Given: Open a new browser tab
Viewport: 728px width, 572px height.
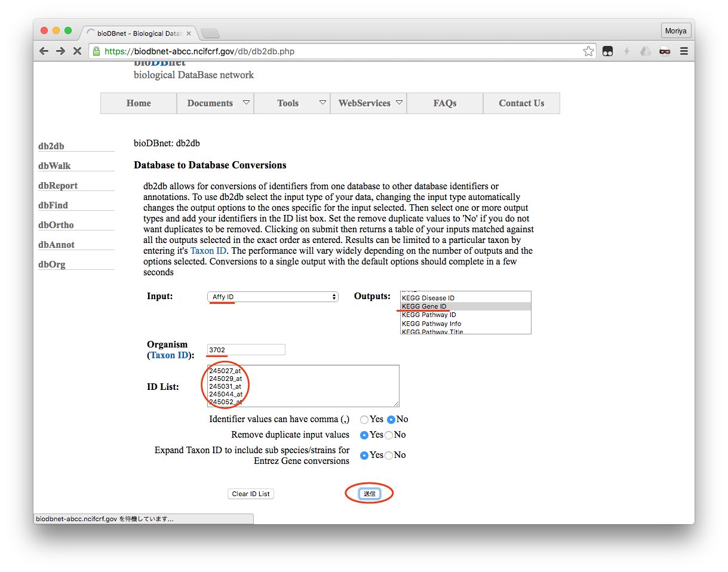Looking at the screenshot, I should pos(210,33).
